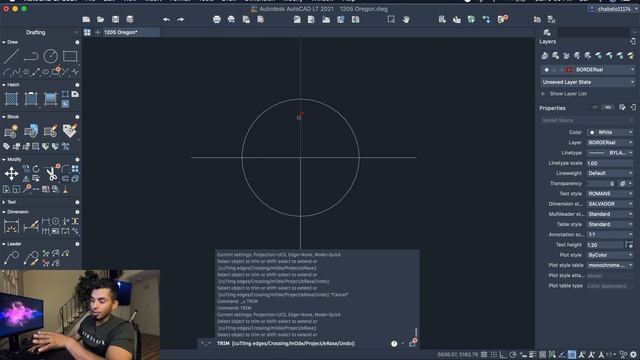
Task: Activate the Rotate tool
Action: (x=36, y=169)
